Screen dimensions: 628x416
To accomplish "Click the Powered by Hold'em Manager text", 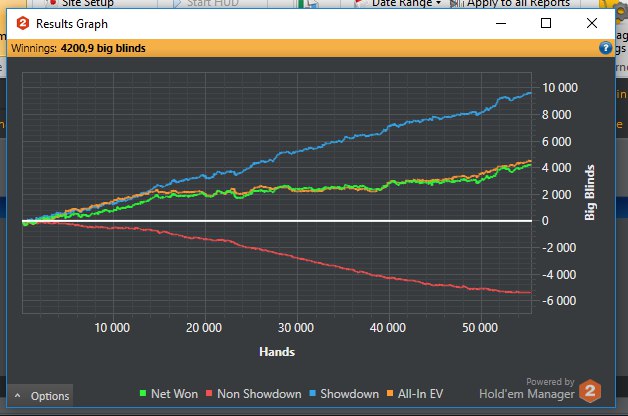I will 527,389.
